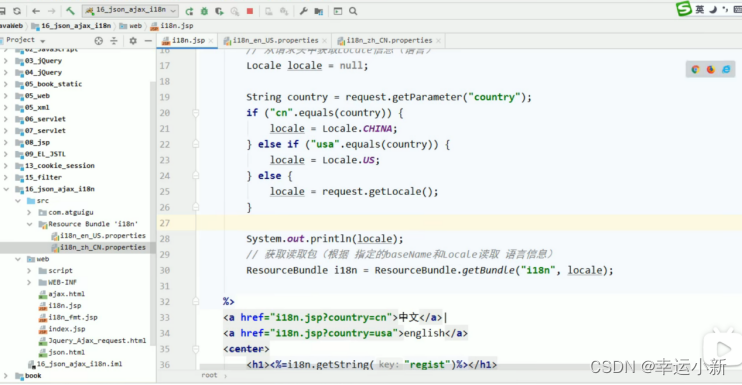Screen dimensions: 742x385
Task: Run with coverage via the shield icon
Action: coord(219,11)
